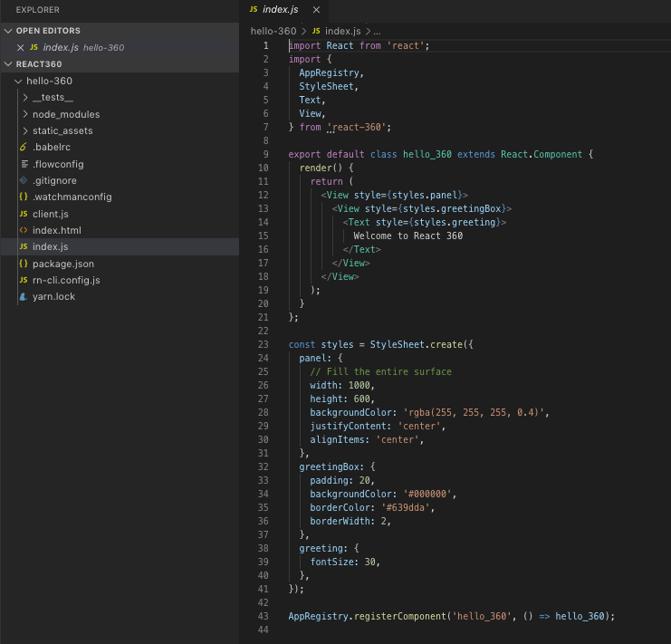
Task: Click the StyleSheet.create call on line 23
Action: [416, 344]
